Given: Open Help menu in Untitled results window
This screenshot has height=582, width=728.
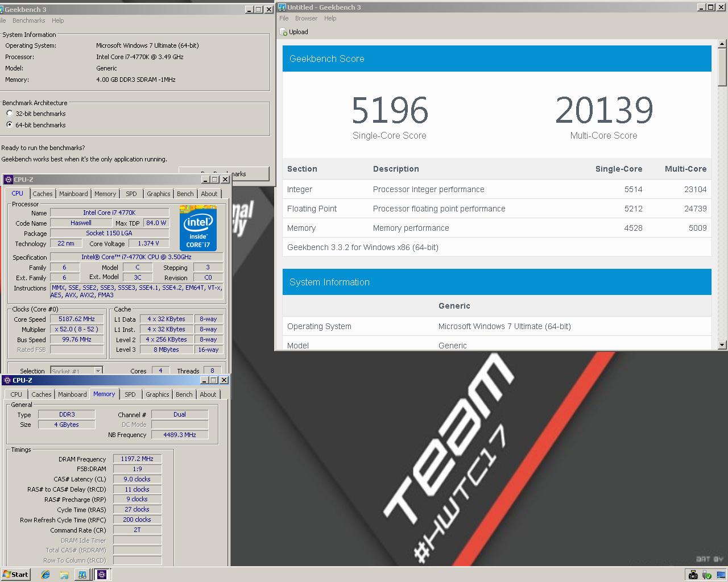Looking at the screenshot, I should (x=330, y=18).
